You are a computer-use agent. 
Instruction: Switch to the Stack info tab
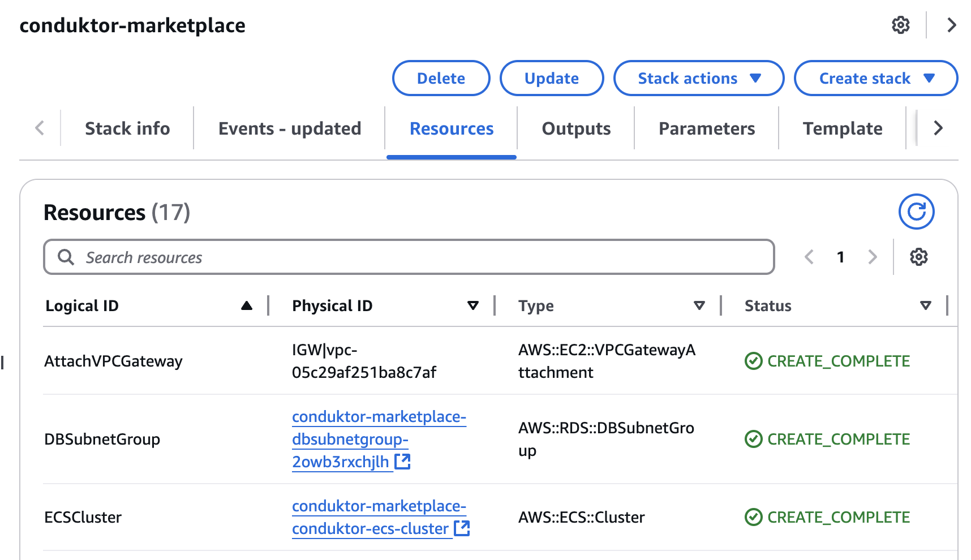click(127, 128)
